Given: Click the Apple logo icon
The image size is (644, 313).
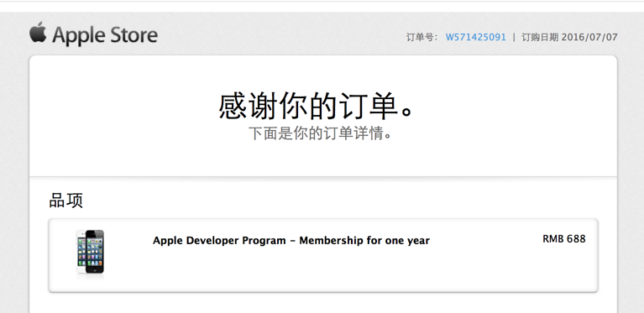Looking at the screenshot, I should click(38, 33).
